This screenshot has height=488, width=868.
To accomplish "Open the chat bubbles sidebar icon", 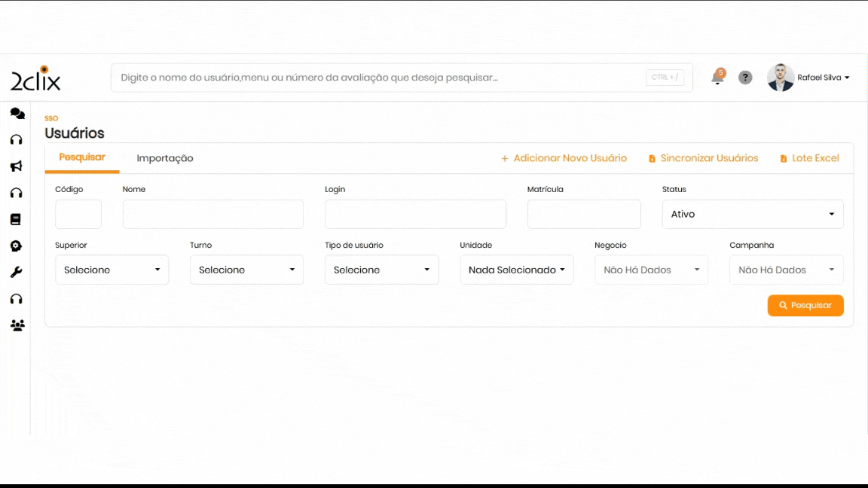I will pos(17,114).
